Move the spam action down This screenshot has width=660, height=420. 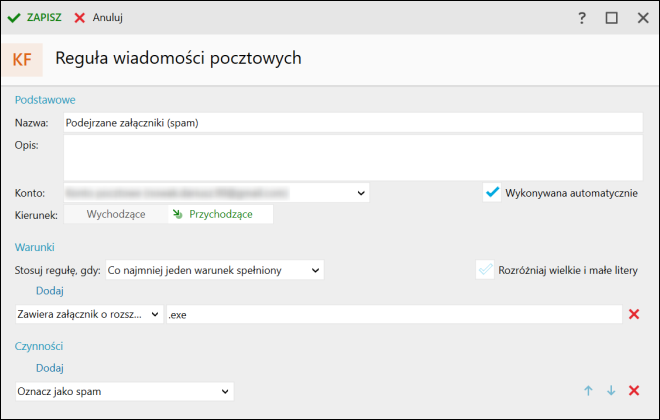point(610,391)
